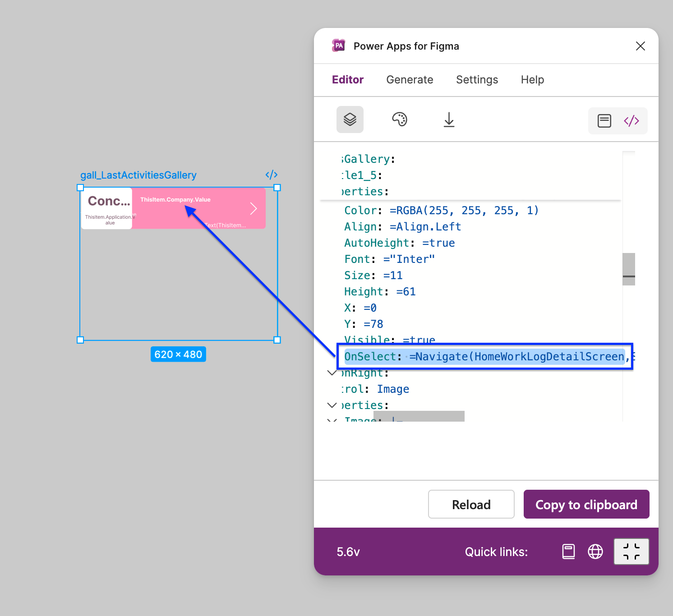Click the 620 × 480 size badge
673x616 pixels.
(x=178, y=354)
